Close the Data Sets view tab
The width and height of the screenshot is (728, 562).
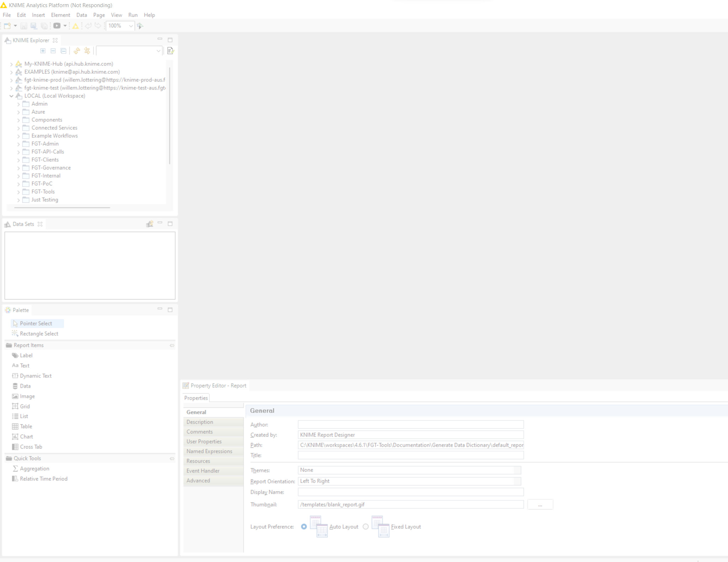[x=40, y=224]
